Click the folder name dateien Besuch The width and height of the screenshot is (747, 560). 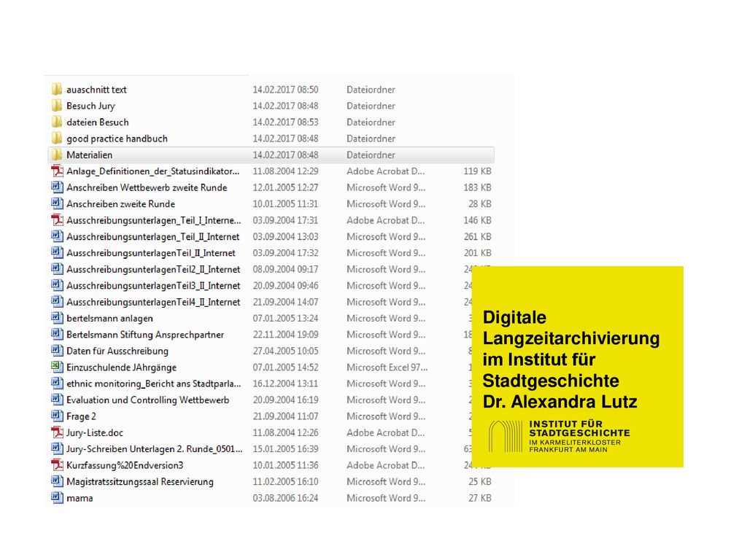[98, 122]
